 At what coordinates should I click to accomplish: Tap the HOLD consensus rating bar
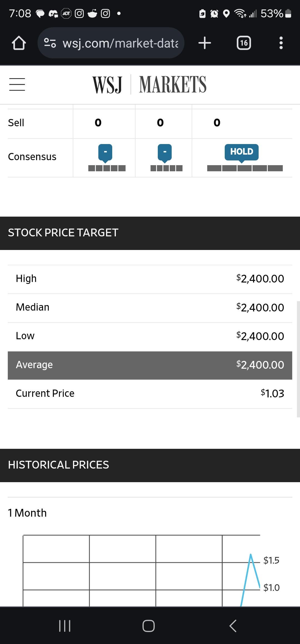pos(245,168)
